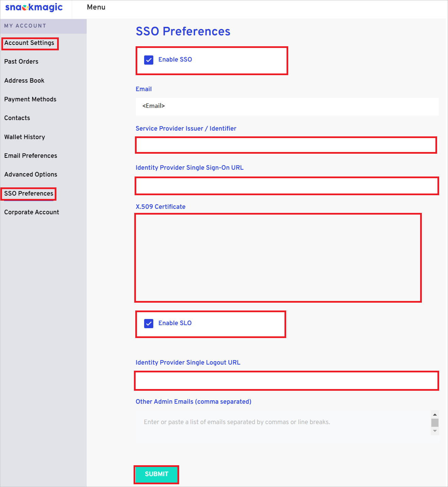Open Address Book page
This screenshot has height=487, width=448.
24,81
